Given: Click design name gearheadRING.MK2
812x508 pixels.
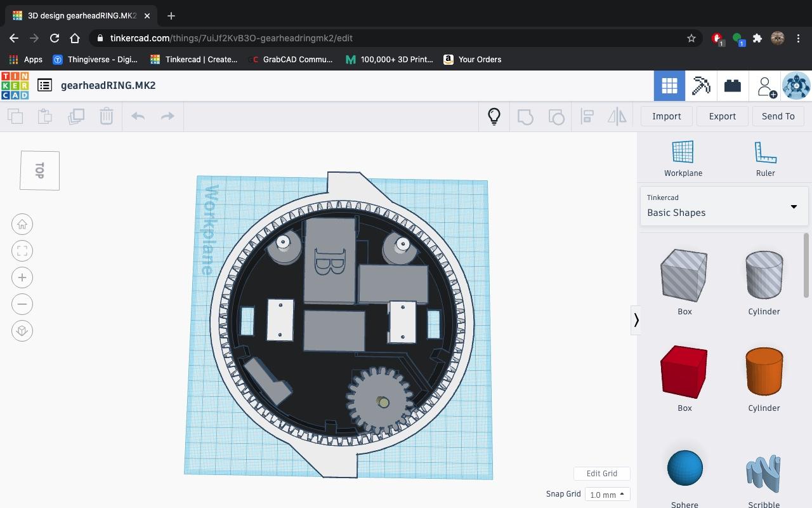Looking at the screenshot, I should [108, 85].
